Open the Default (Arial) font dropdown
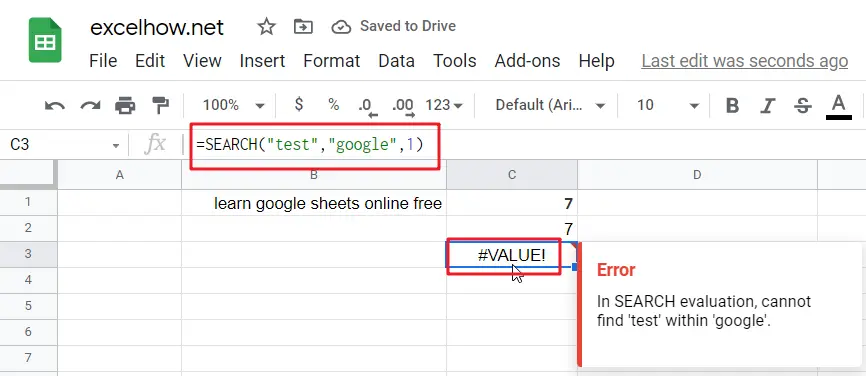 click(x=550, y=105)
